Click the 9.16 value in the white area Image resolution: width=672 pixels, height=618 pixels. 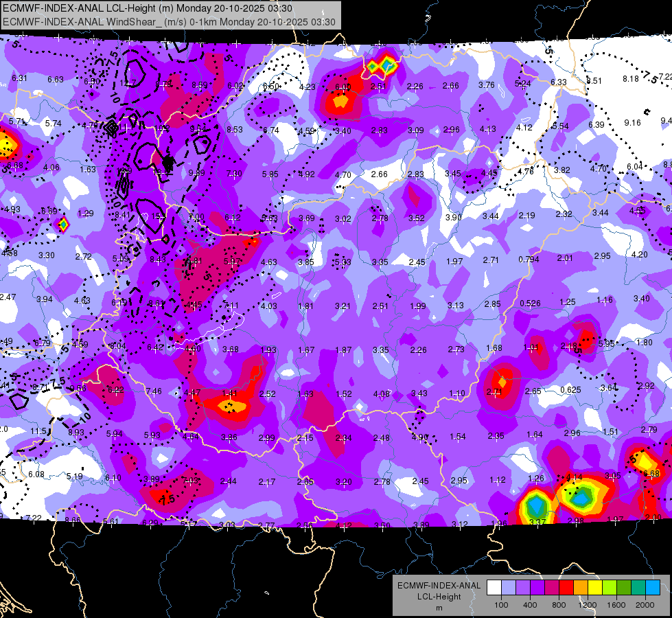point(633,123)
